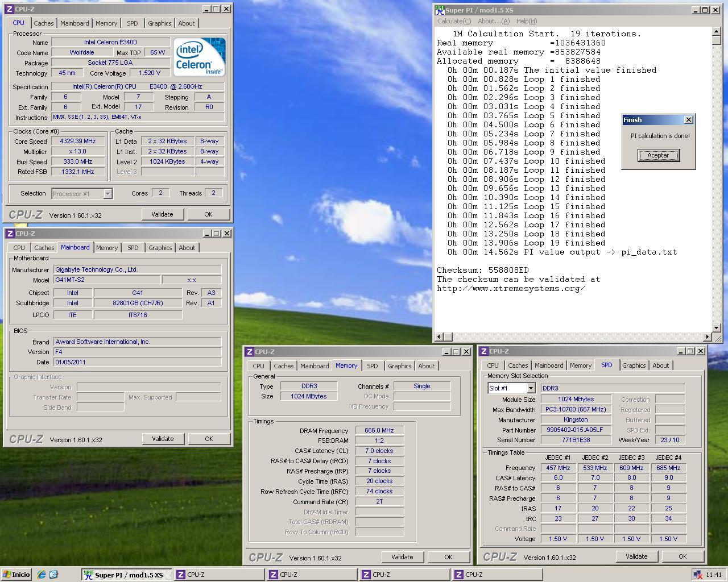728x582 pixels.
Task: Click the DRAM Frequency value 666.0 MHz
Action: click(x=379, y=431)
